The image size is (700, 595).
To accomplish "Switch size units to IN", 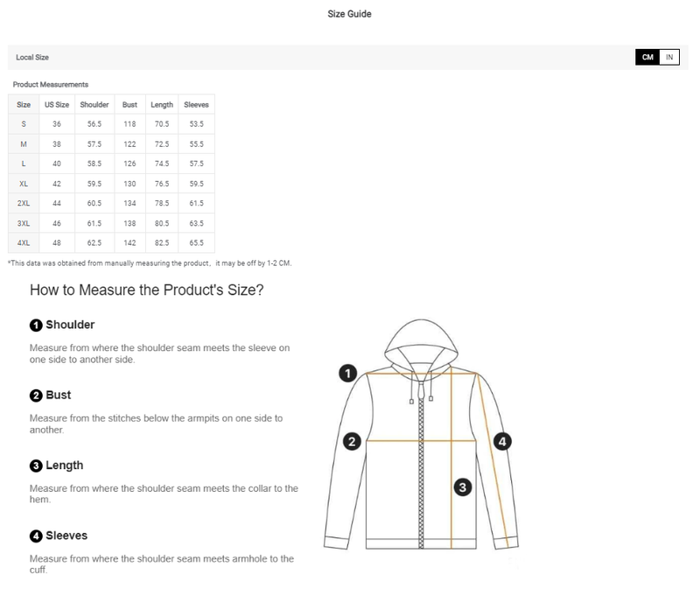I will [x=669, y=58].
